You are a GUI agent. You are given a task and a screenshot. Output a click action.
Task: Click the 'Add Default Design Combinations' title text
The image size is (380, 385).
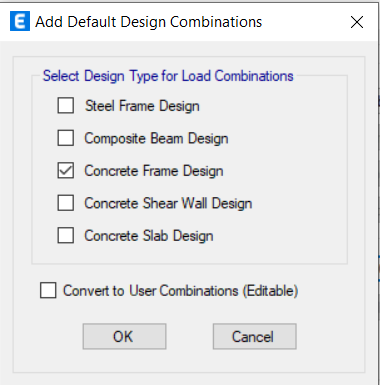(x=149, y=22)
